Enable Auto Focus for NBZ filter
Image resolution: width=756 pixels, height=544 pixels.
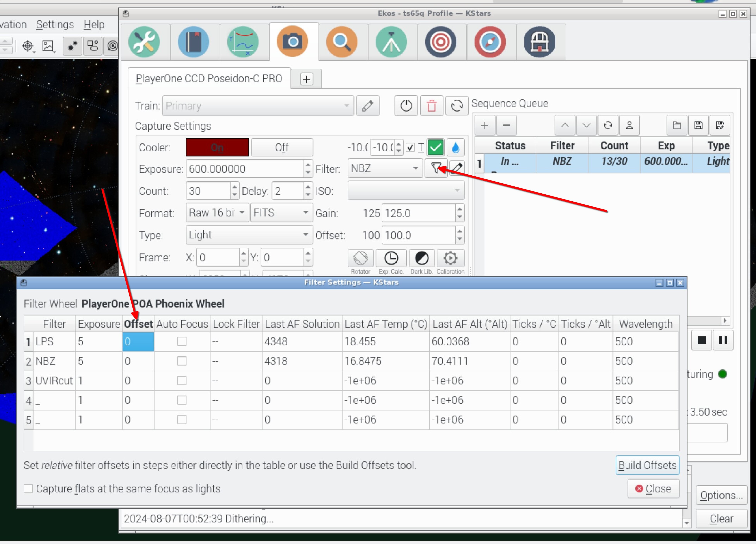click(x=182, y=361)
